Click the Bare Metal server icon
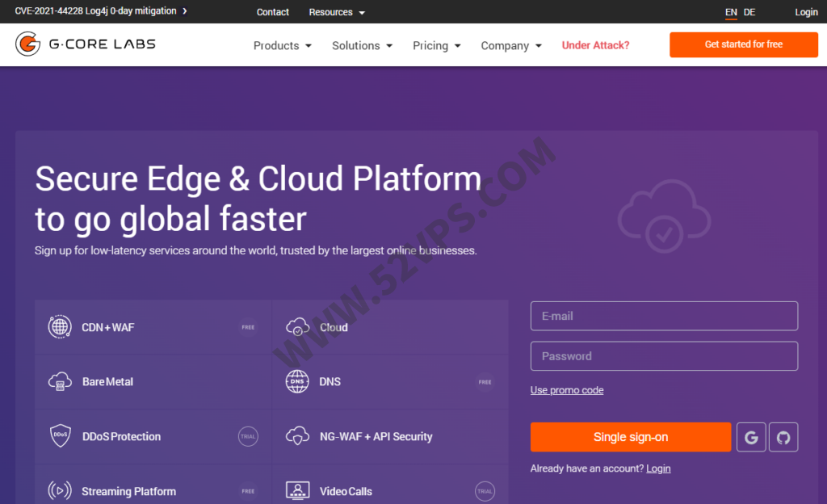The width and height of the screenshot is (827, 504). (60, 381)
